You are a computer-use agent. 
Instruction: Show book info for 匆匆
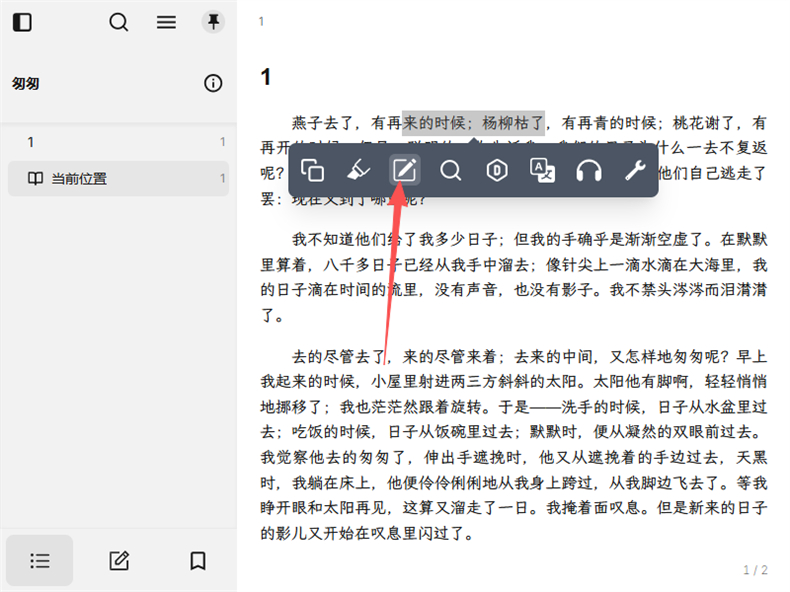(x=213, y=83)
